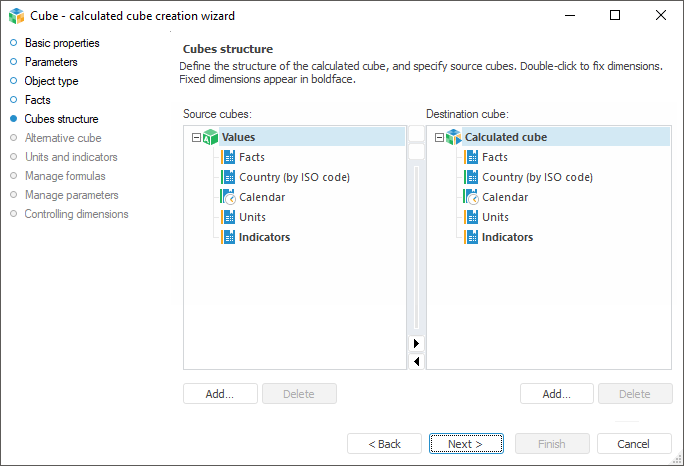This screenshot has width=684, height=466.
Task: Click the Country dimension icon in Destination cube
Action: click(471, 177)
